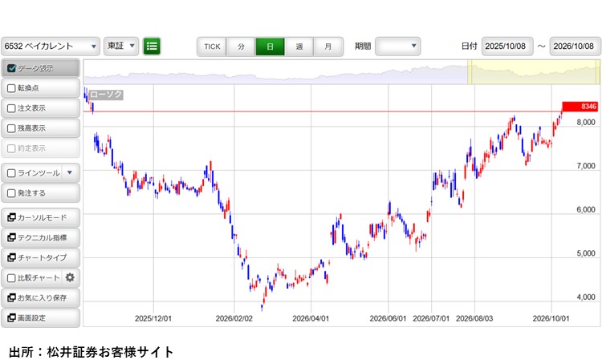Select the 日 daily chart tab

coord(270,47)
